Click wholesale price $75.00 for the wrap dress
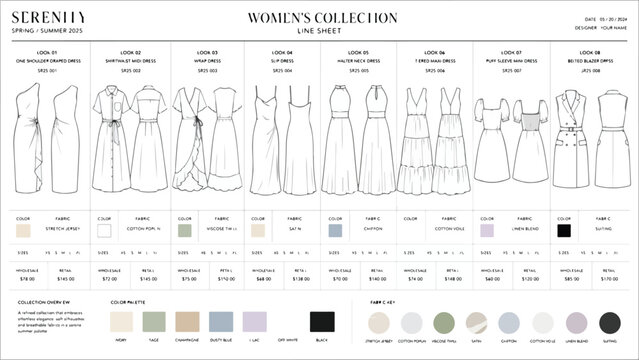Image resolution: width=639 pixels, height=360 pixels. tap(189, 279)
